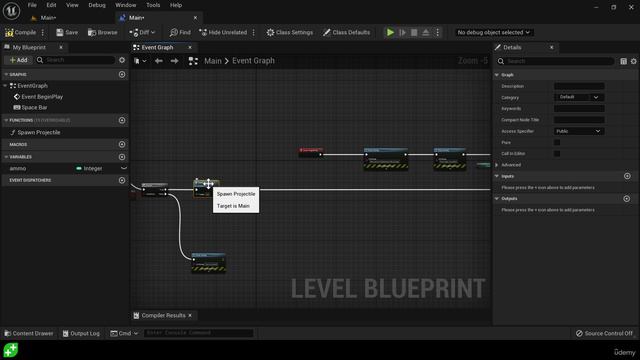This screenshot has width=640, height=360.
Task: Click Main in graph breadcrumb
Action: pyautogui.click(x=213, y=61)
